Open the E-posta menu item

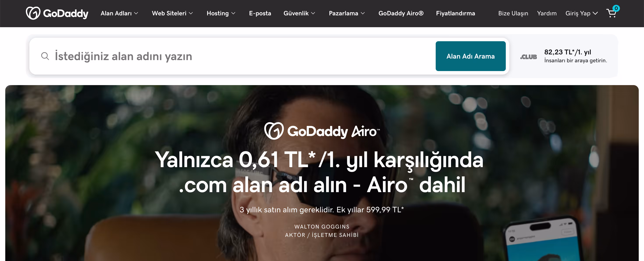pos(260,13)
